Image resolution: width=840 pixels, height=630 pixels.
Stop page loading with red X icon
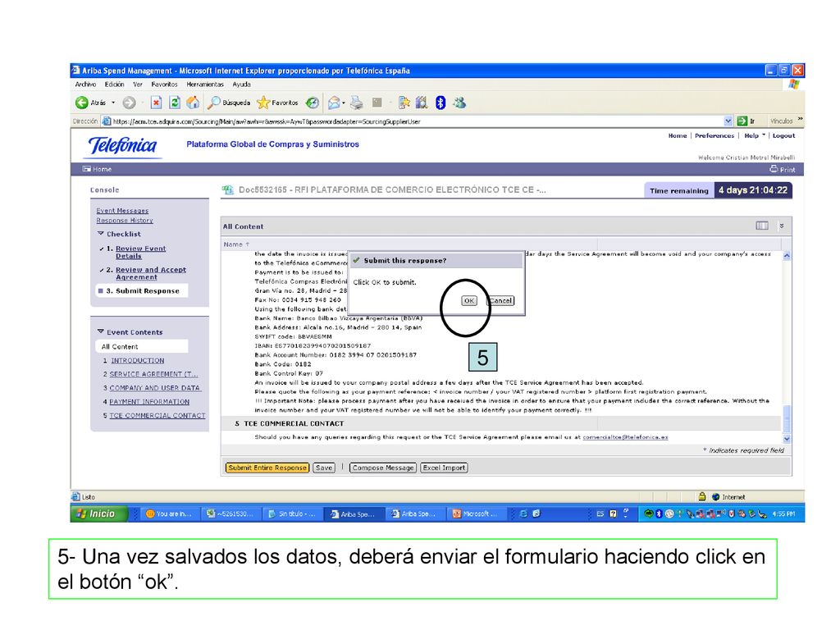coord(156,103)
